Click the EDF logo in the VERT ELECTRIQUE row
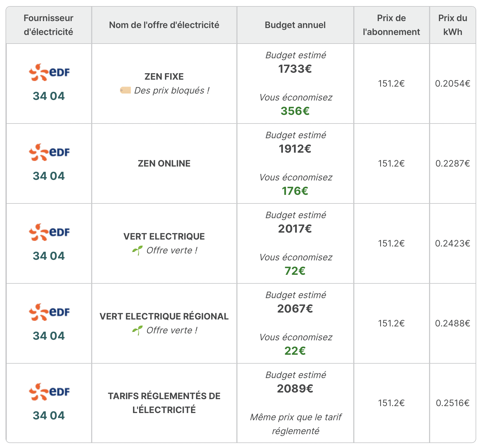This screenshot has height=448, width=482. point(49,232)
